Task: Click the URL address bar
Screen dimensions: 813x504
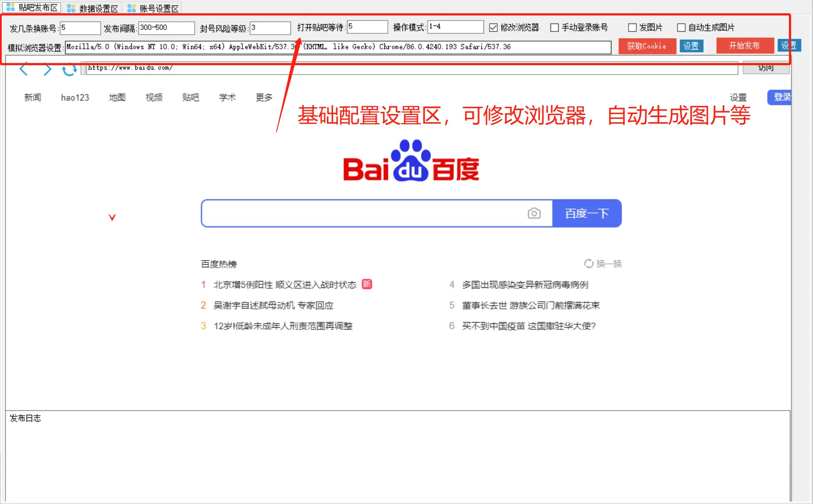Action: [x=412, y=68]
